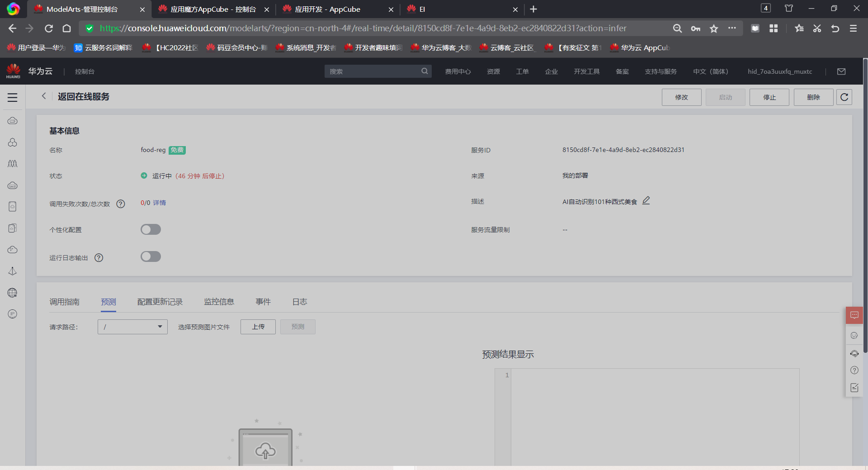Show help for 调用失败次数/总次数

tap(121, 204)
